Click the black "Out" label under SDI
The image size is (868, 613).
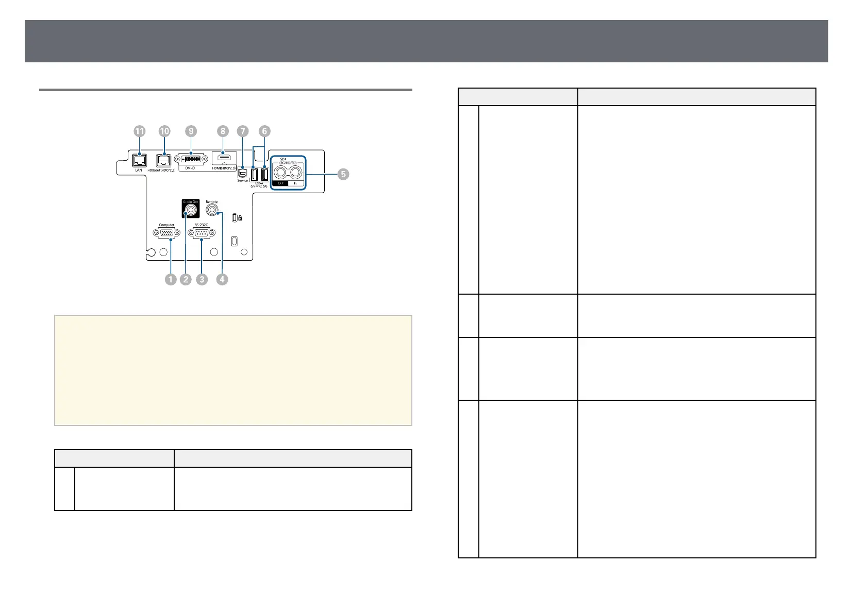pyautogui.click(x=280, y=183)
